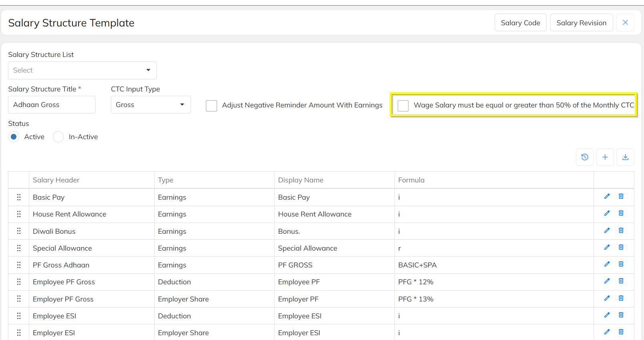644x340 pixels.
Task: Select the In-Active status radio button
Action: (58, 137)
